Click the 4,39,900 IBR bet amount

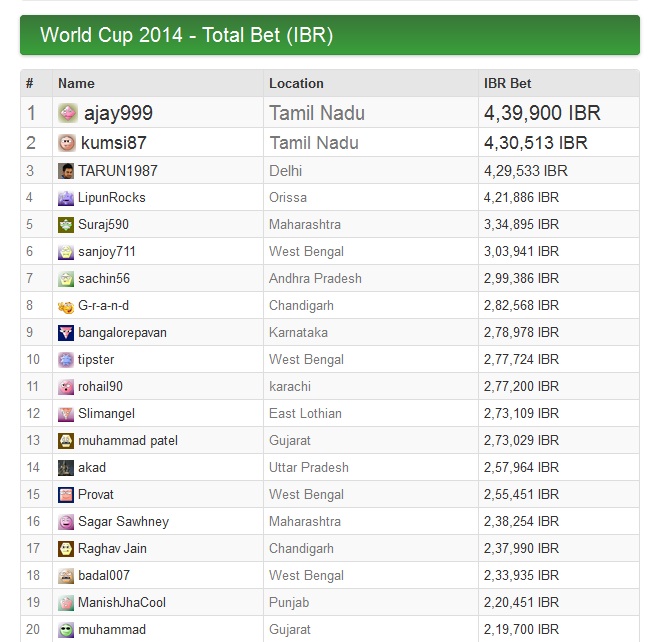pyautogui.click(x=543, y=113)
